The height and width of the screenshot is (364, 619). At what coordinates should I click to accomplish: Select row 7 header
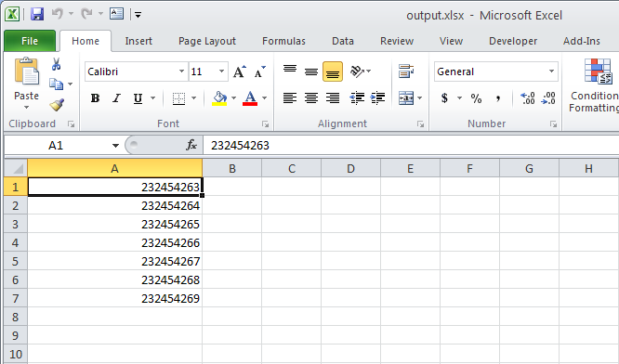coord(16,298)
